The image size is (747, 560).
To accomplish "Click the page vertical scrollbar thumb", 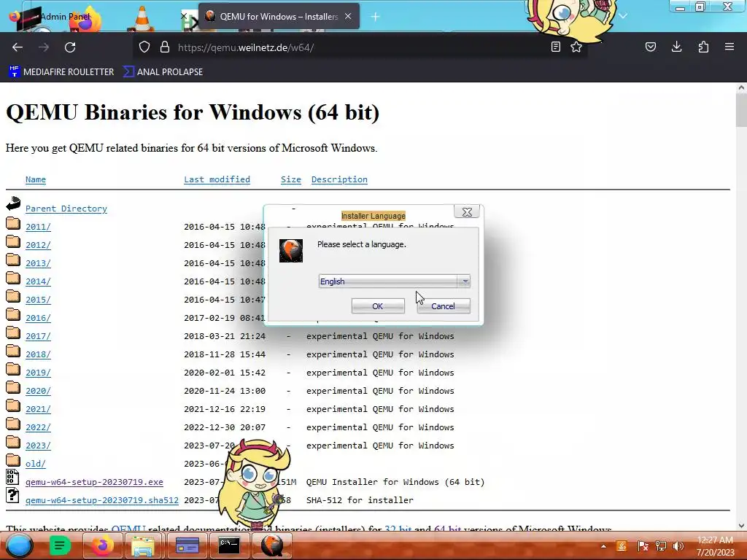I will tap(741, 110).
